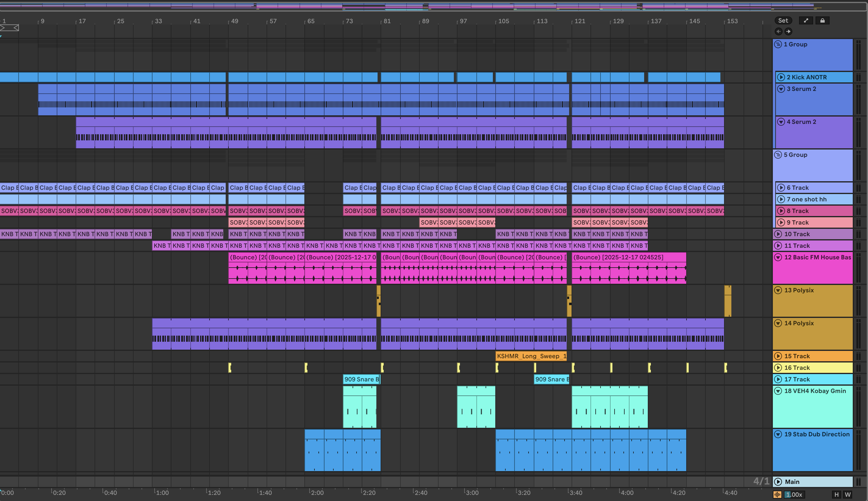The height and width of the screenshot is (501, 868).
Task: Click 4:00 on the time ruler
Action: tap(626, 493)
